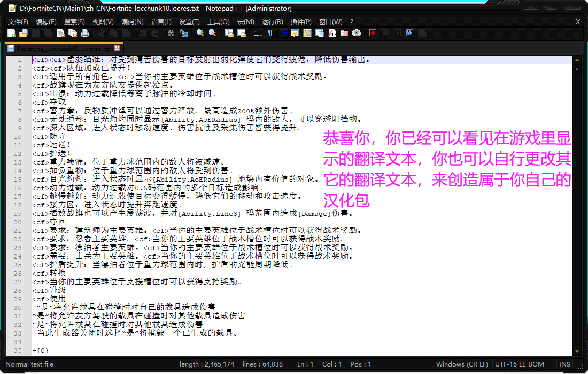The height and width of the screenshot is (374, 588).
Task: Click Run macro multiple times icon
Action: tap(409, 33)
